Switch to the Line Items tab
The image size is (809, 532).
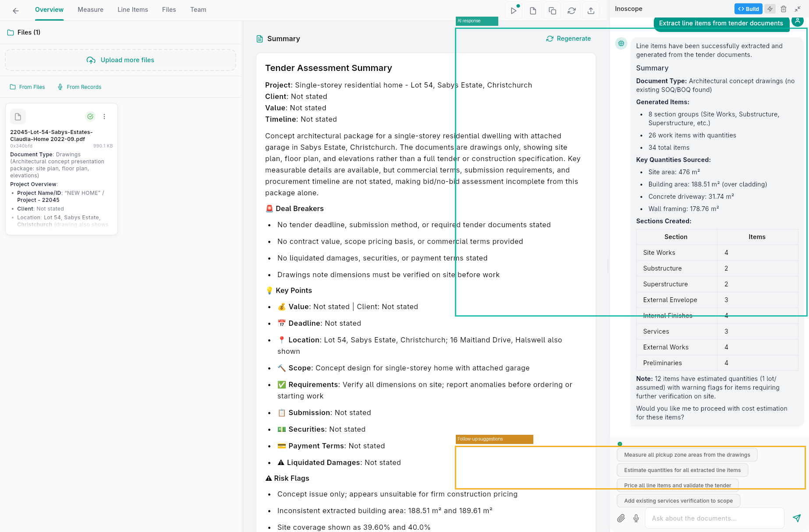pyautogui.click(x=132, y=9)
